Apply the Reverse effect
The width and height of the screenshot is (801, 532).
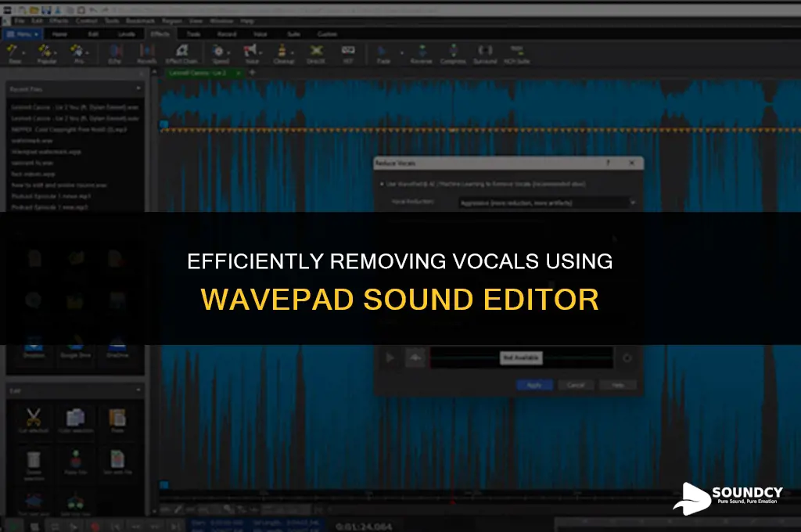422,54
